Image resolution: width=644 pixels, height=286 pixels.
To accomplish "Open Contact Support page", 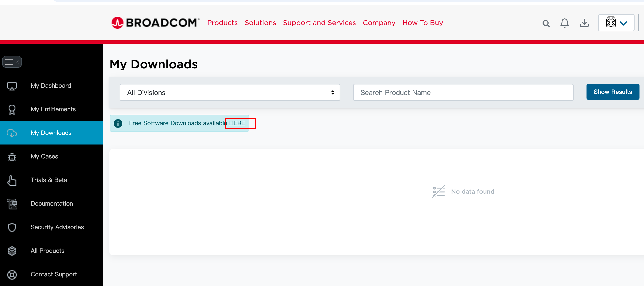I will (51, 274).
